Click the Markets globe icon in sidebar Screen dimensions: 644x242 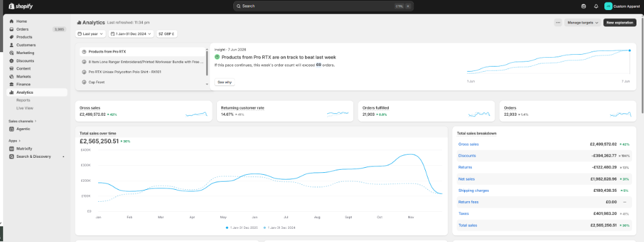(11, 76)
